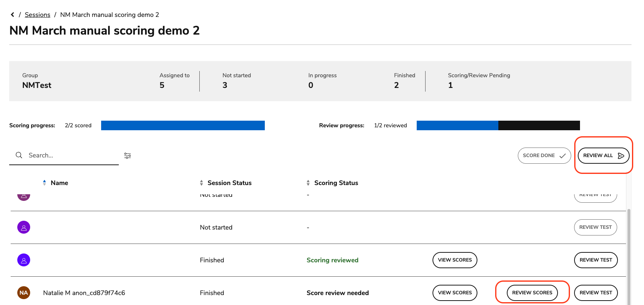
Task: Click Review Test in Scoring reviewed row
Action: [595, 260]
